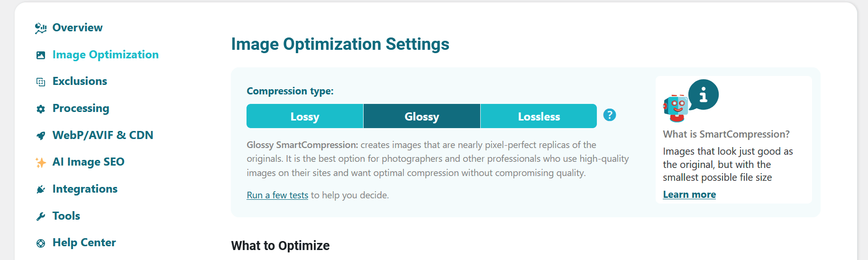This screenshot has height=260, width=868.
Task: Click the Processing gear icon
Action: [41, 109]
